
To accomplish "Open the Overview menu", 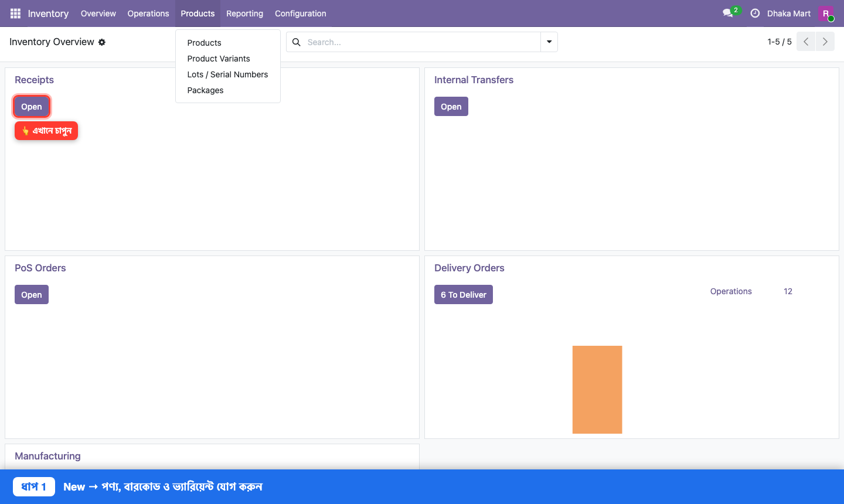I will click(x=98, y=13).
